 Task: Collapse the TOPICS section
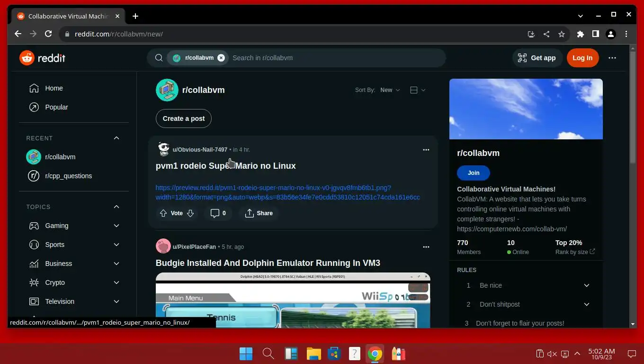(x=116, y=207)
